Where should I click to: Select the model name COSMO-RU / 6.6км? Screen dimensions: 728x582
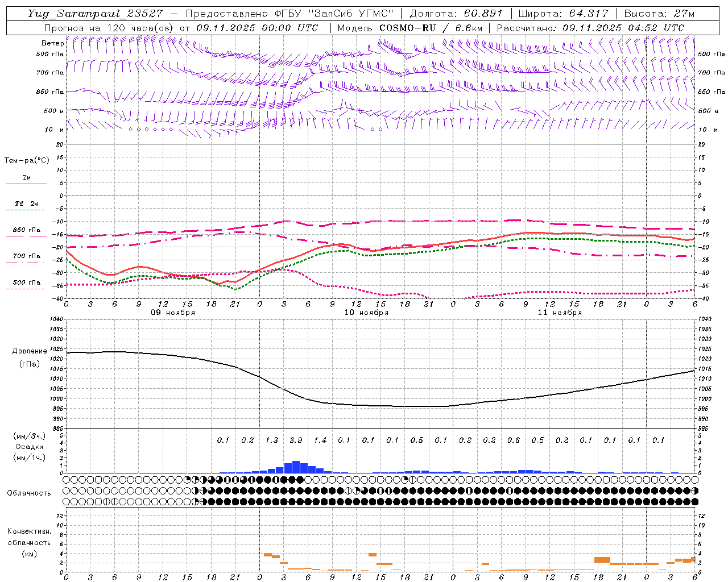pyautogui.click(x=431, y=28)
